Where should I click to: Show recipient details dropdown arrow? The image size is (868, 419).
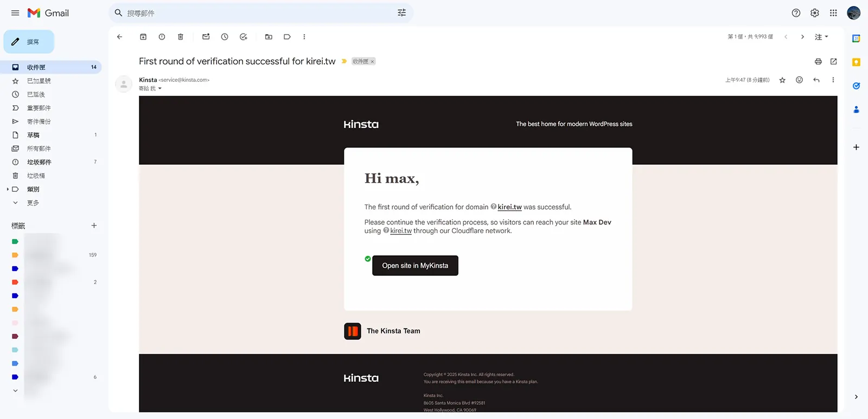(160, 88)
